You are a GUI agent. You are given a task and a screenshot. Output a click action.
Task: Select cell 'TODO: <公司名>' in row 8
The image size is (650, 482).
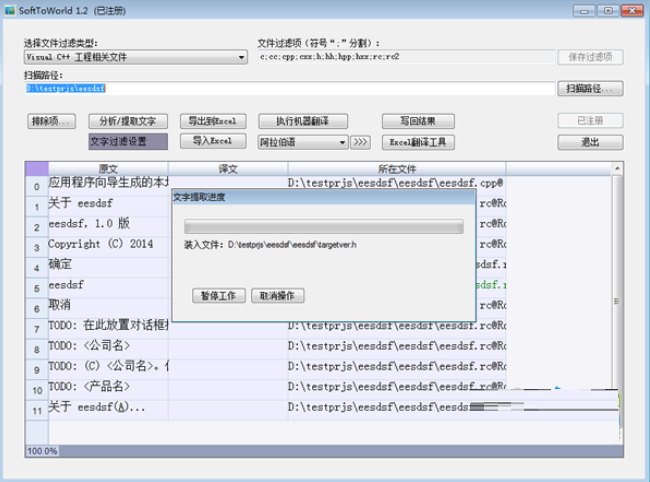(108, 349)
